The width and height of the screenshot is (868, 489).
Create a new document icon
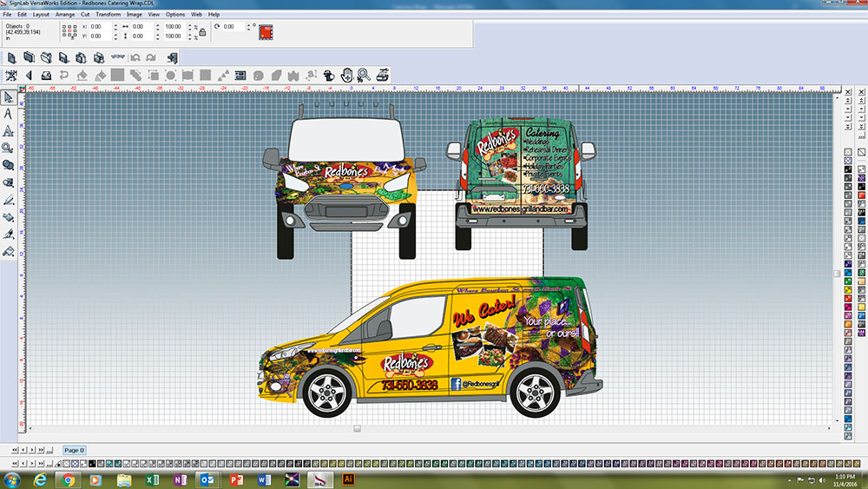[11, 57]
